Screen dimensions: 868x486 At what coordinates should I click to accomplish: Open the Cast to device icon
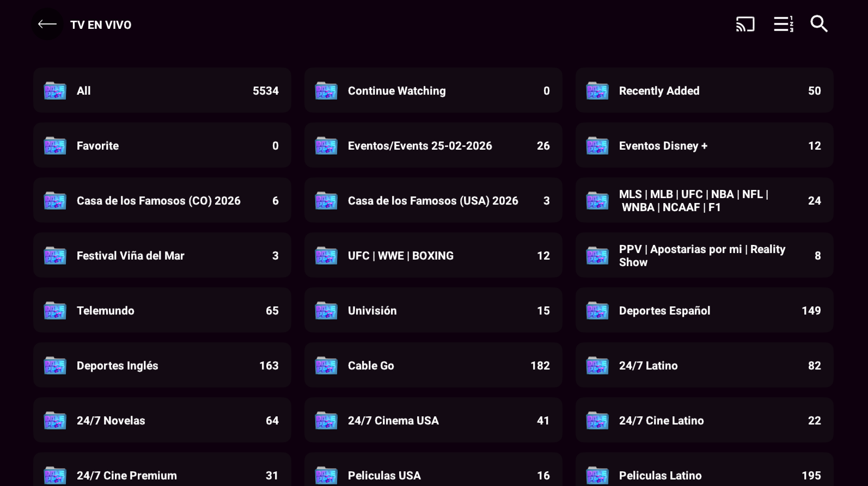point(745,24)
